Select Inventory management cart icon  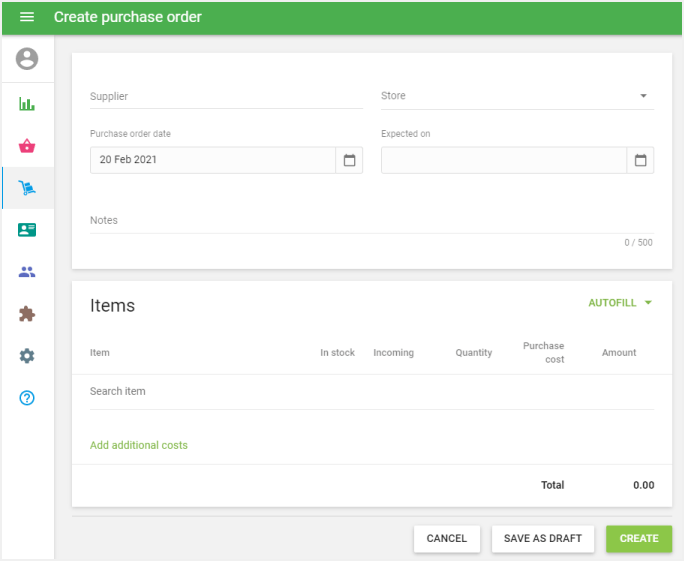(27, 188)
